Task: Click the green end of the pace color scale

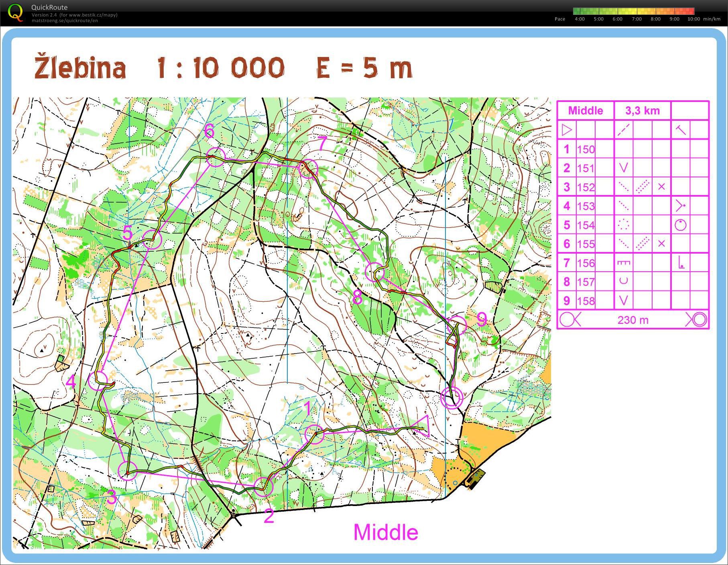Action: (x=576, y=11)
